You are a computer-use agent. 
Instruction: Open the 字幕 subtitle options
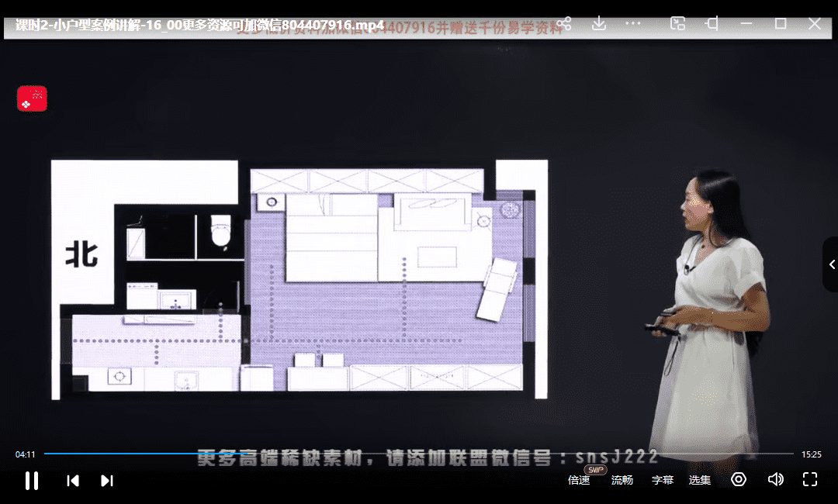click(662, 480)
